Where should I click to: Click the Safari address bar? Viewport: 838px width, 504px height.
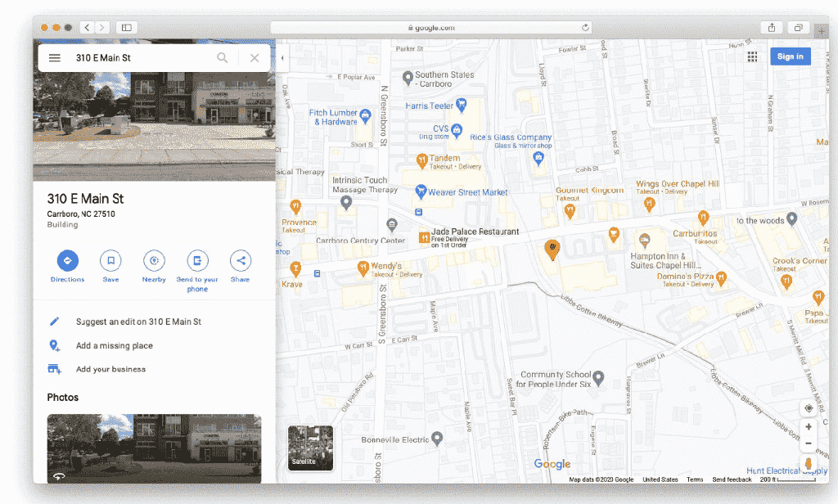coord(430,27)
